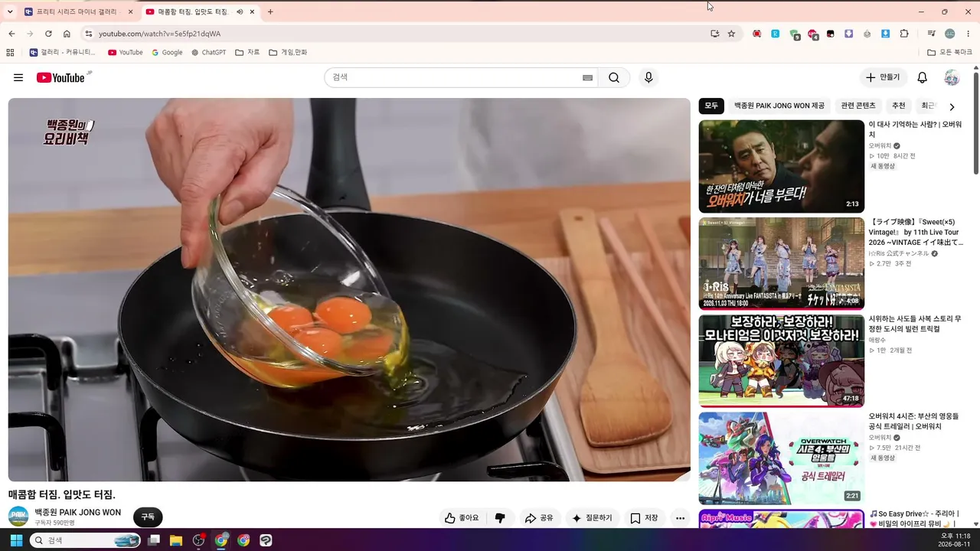This screenshot has width=980, height=551.
Task: Click the install/cast screen icon in address bar
Action: click(x=714, y=34)
